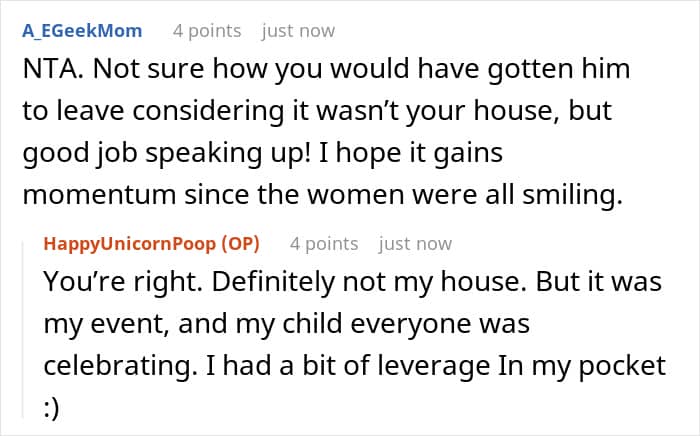
Task: Click the timestamp on A_EGeekMom's comment
Action: (298, 31)
